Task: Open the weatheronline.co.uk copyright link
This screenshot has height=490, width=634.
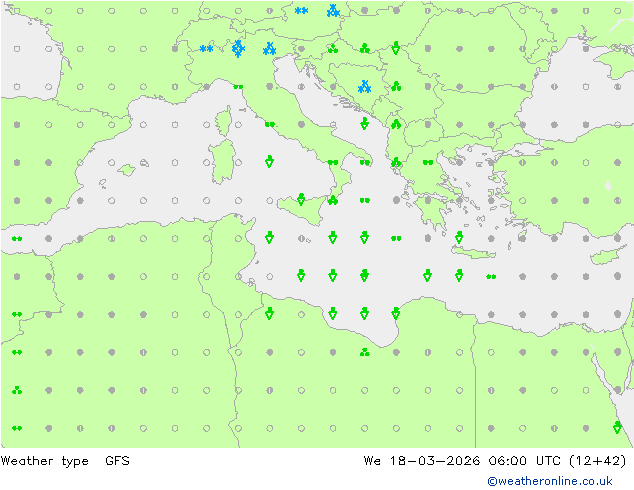Action: 550,481
